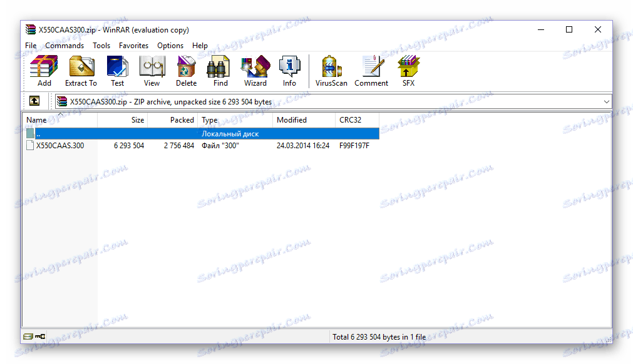
Task: Add an archive Comment
Action: click(371, 71)
